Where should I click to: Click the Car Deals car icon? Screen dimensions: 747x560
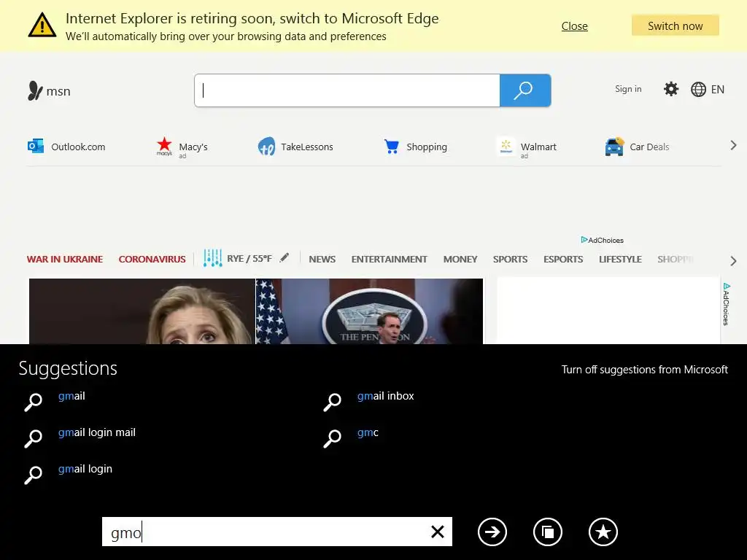(614, 147)
